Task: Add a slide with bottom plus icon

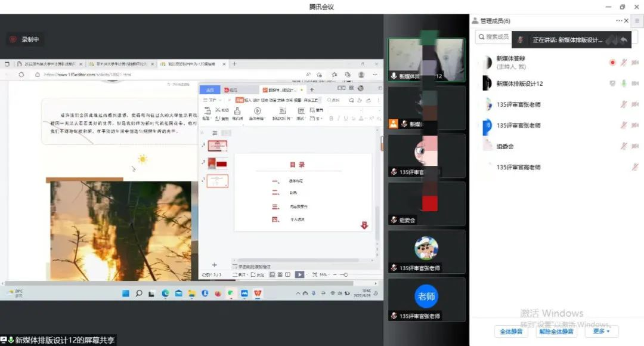Action: tap(214, 265)
